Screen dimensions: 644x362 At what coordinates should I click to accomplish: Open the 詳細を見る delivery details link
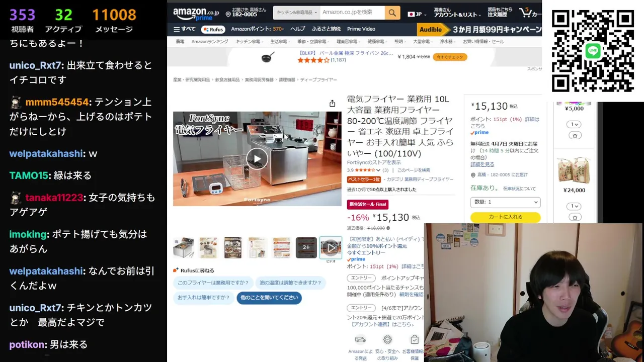pyautogui.click(x=482, y=164)
